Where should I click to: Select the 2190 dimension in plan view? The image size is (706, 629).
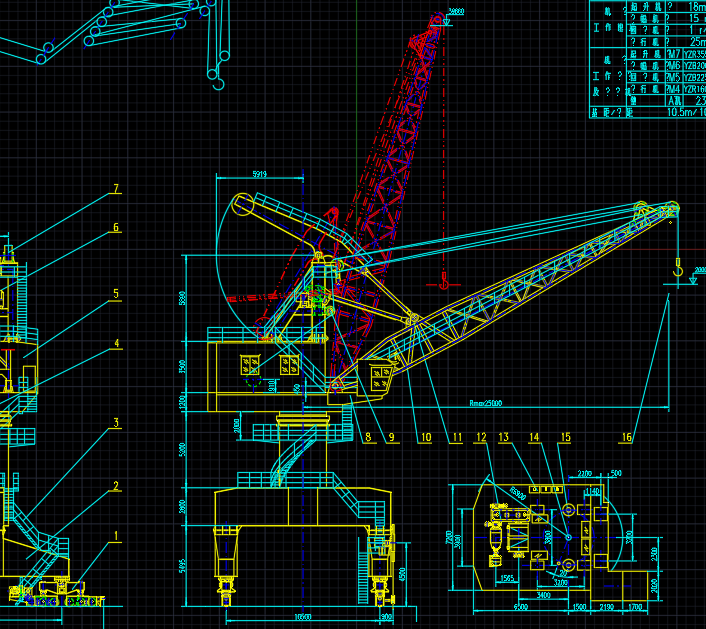pyautogui.click(x=606, y=607)
